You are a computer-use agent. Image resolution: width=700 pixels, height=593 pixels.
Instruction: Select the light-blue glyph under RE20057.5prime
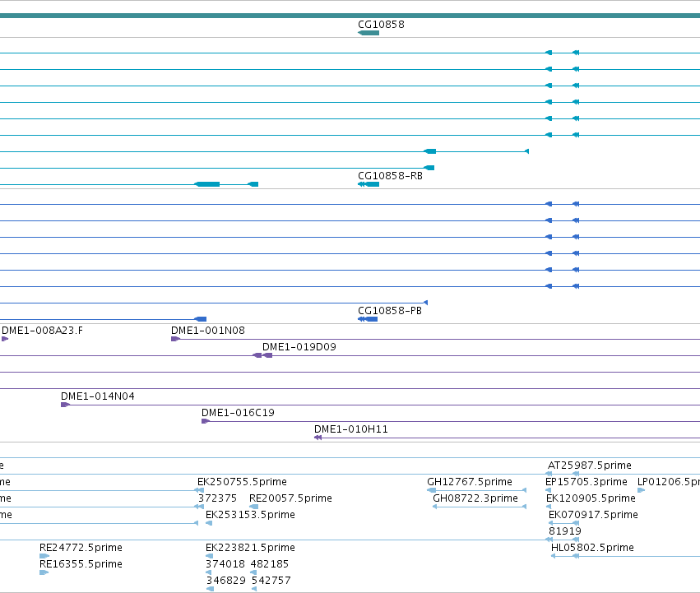coord(254,507)
